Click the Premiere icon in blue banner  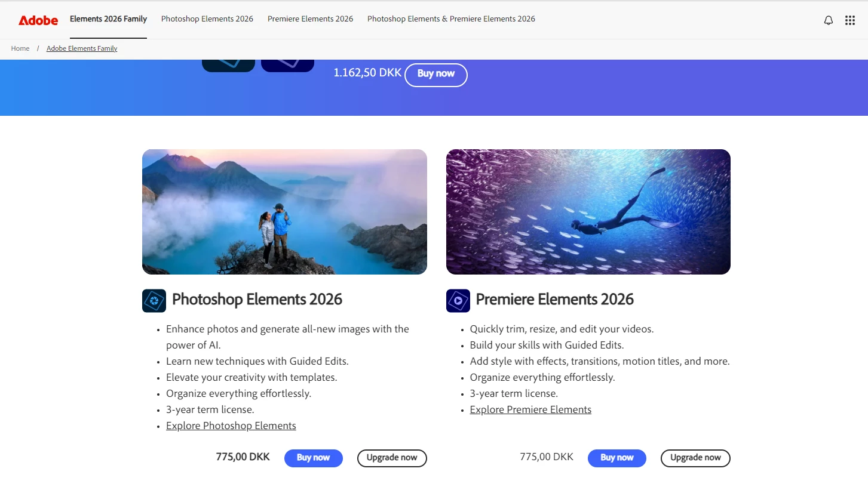pos(287,65)
